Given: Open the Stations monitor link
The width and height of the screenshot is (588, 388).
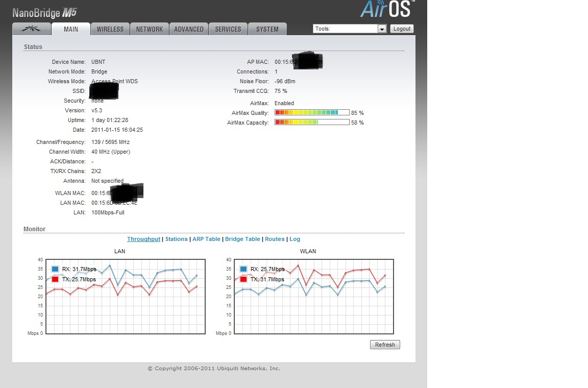Looking at the screenshot, I should tap(176, 239).
